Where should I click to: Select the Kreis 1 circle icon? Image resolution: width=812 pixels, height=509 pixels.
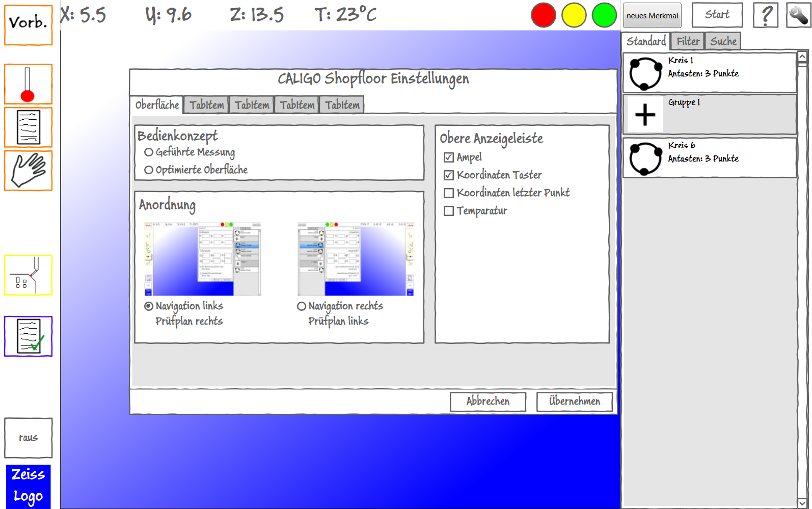point(645,73)
